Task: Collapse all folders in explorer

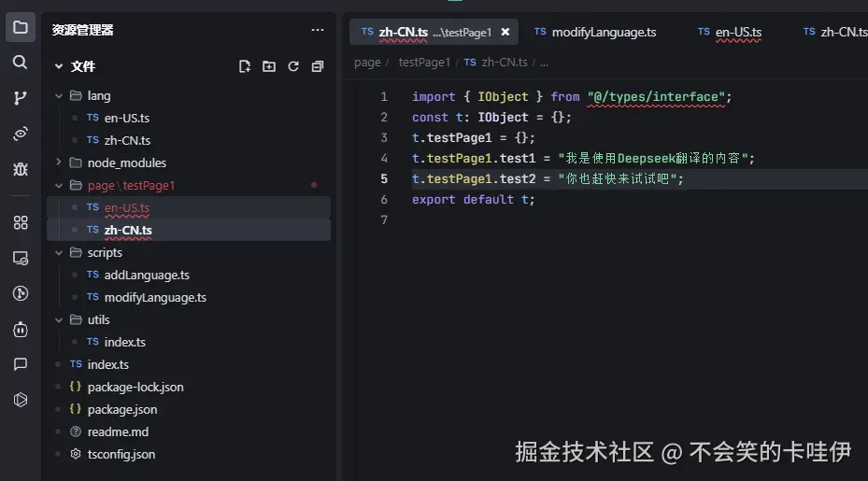Action: [x=317, y=66]
